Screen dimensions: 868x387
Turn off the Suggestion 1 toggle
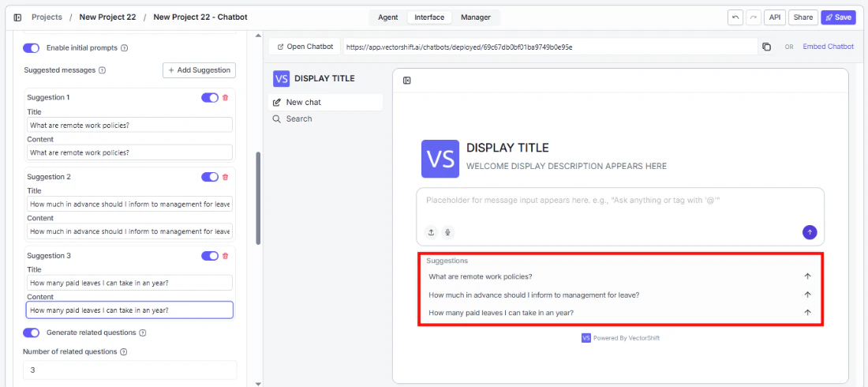[210, 98]
